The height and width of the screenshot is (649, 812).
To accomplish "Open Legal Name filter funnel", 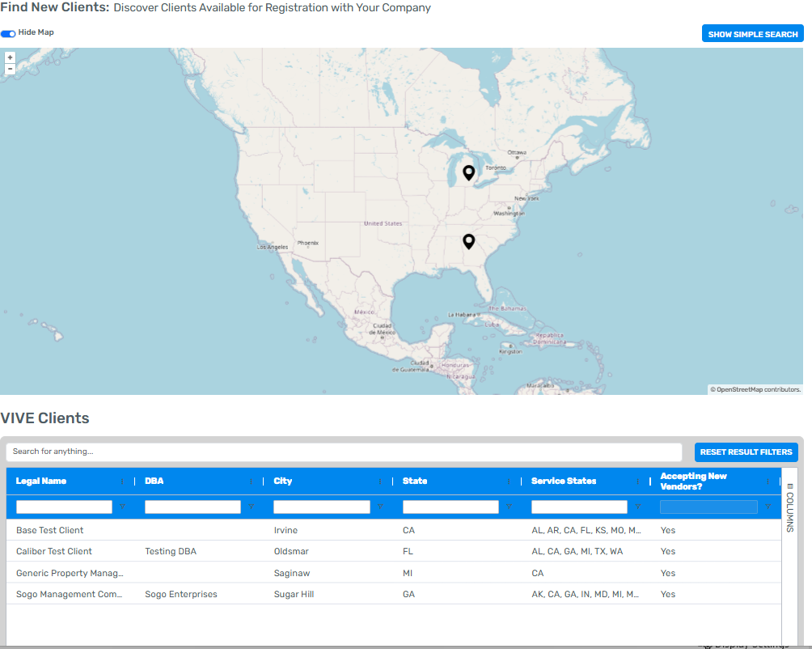I will pos(122,507).
